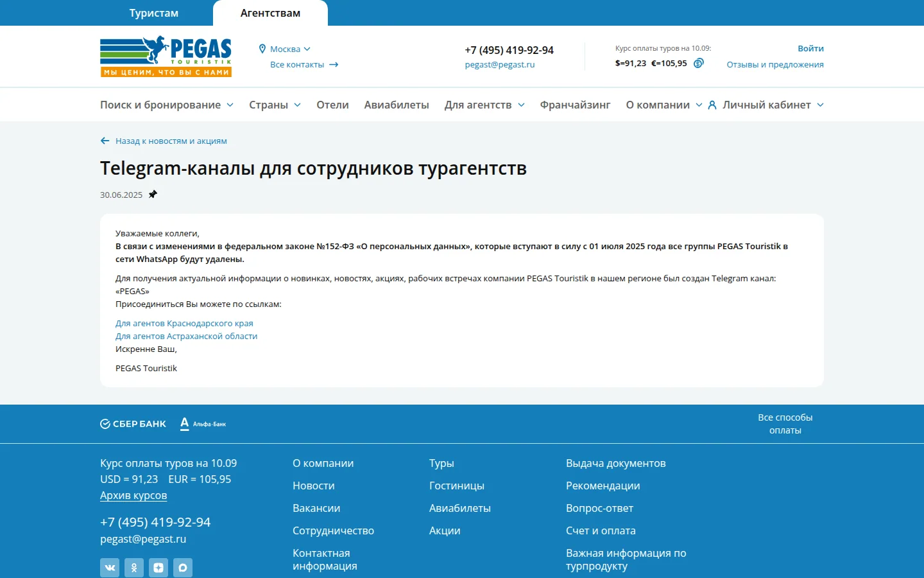Expand the Поиск и бронирование menu
Viewport: 924px width, 578px height.
tap(167, 105)
